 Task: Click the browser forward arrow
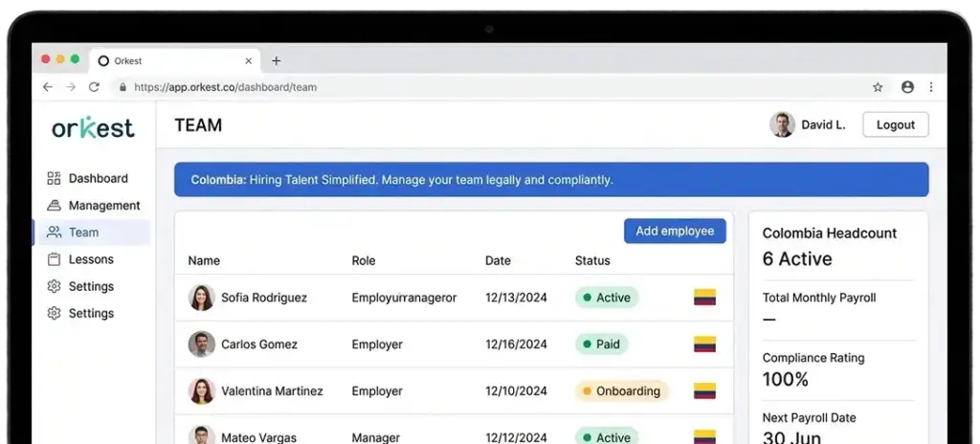71,87
